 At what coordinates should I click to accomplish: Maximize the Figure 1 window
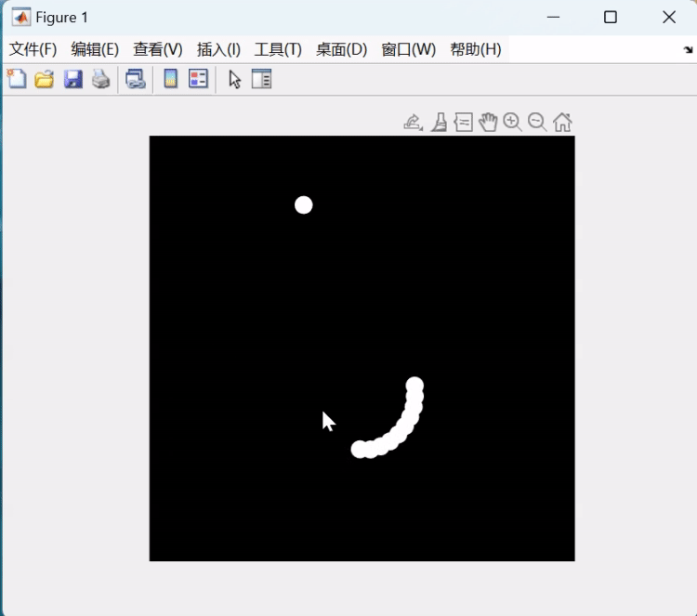coord(611,18)
